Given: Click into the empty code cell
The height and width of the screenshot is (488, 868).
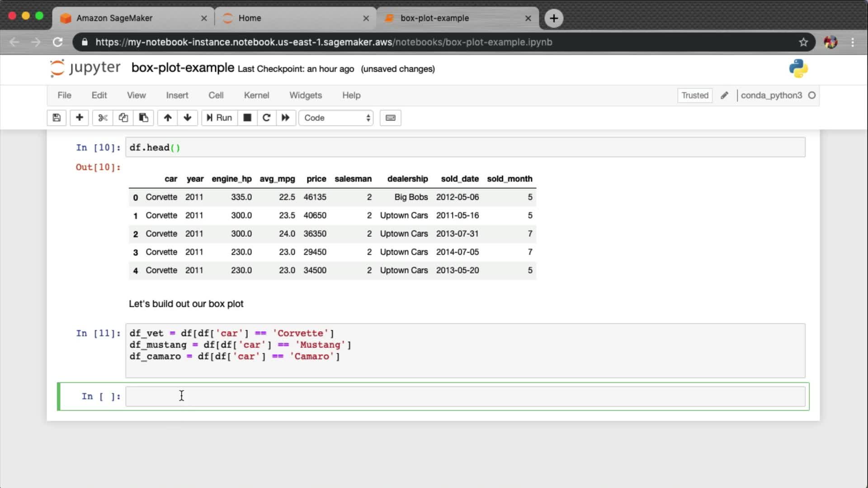Looking at the screenshot, I should [465, 396].
